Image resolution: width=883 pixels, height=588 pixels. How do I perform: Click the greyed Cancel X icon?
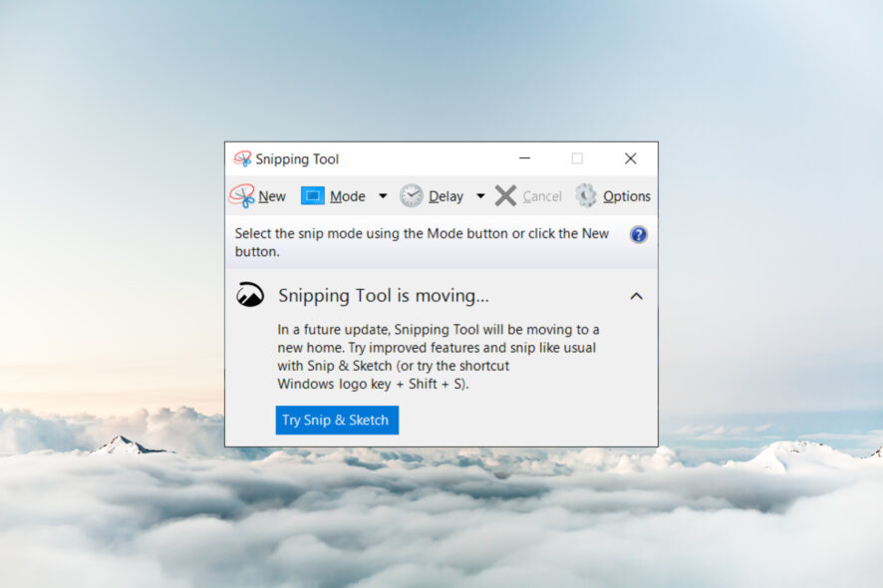pos(505,196)
